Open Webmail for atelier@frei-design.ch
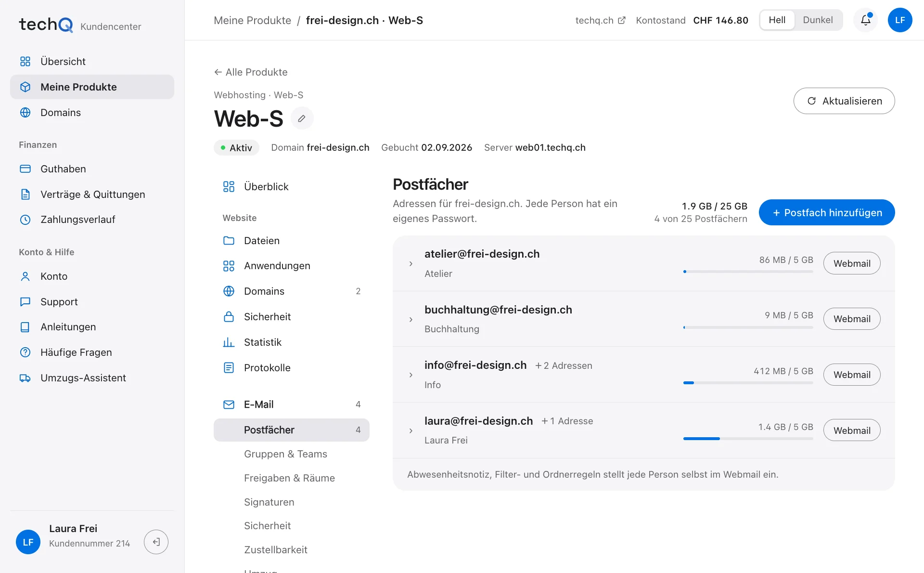924x573 pixels. coord(852,263)
